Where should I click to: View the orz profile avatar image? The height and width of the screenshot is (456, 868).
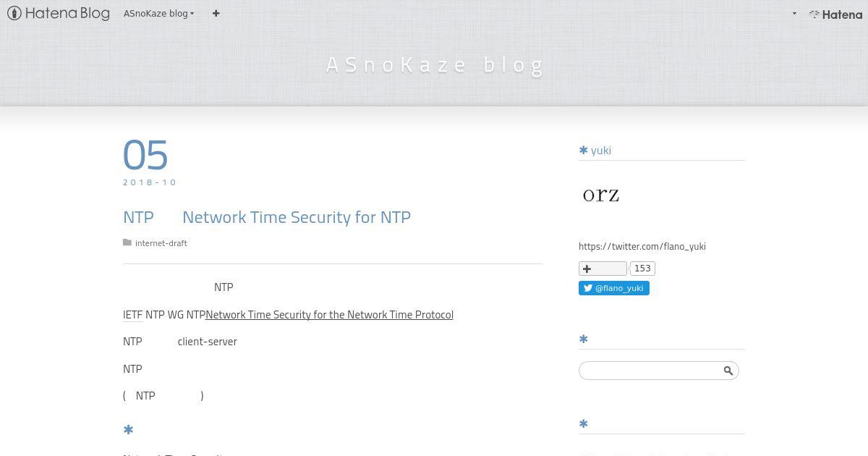[601, 195]
